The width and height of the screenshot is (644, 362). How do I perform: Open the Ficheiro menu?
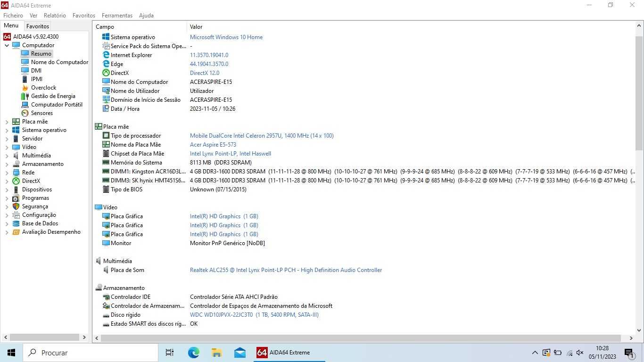pos(13,16)
